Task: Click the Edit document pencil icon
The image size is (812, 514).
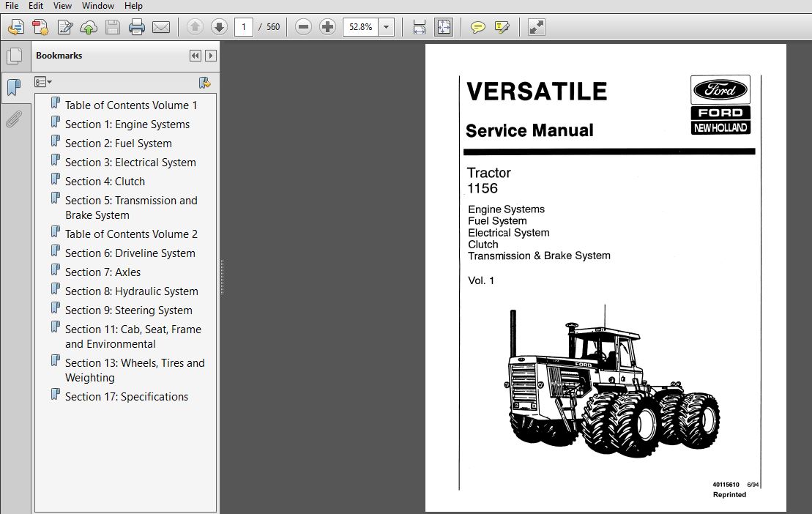Action: pos(64,27)
